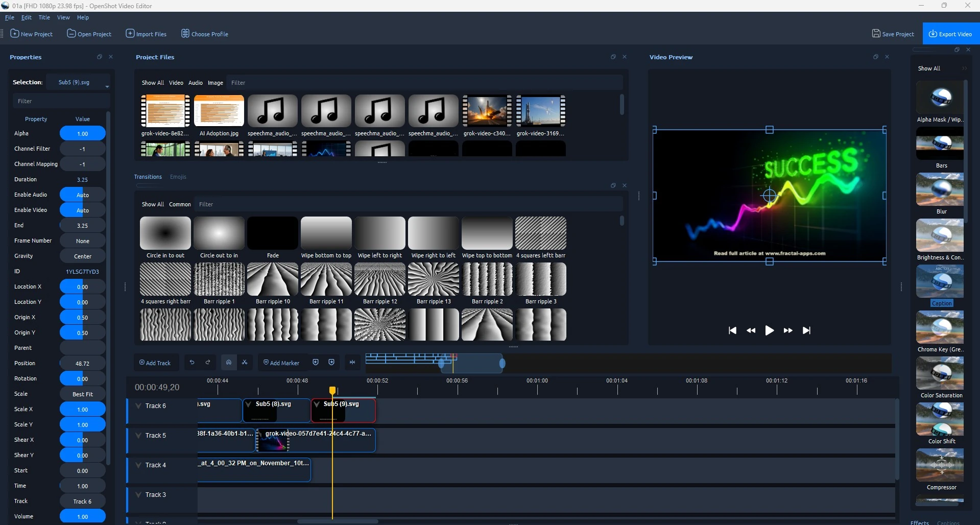Toggle the Enable Audio Auto value
The width and height of the screenshot is (980, 525).
(82, 195)
